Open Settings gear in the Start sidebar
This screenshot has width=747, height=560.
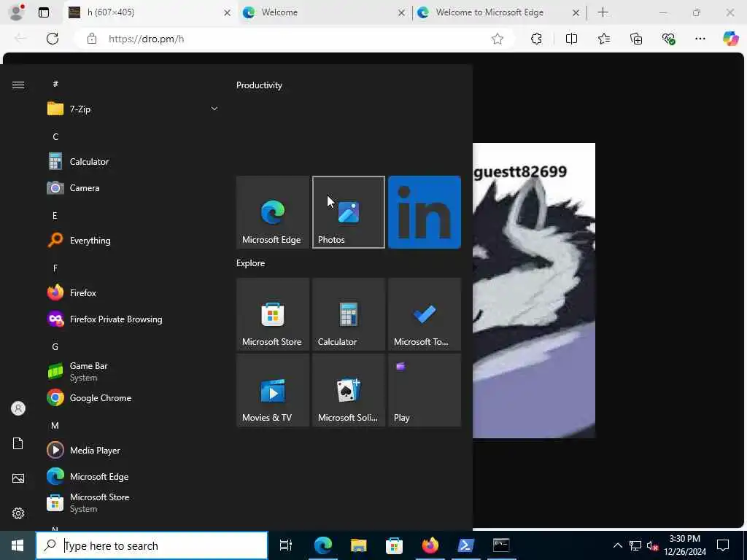pos(18,513)
